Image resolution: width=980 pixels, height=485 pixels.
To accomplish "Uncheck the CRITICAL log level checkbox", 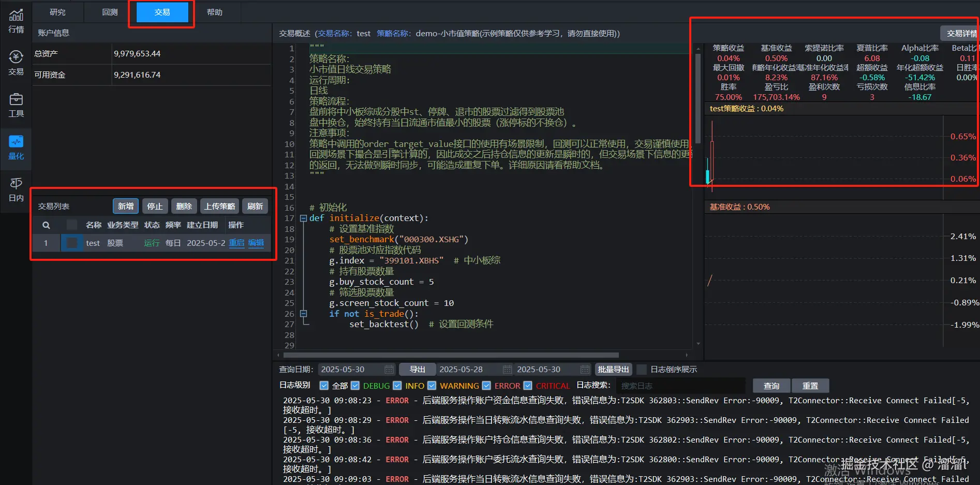I will point(528,386).
